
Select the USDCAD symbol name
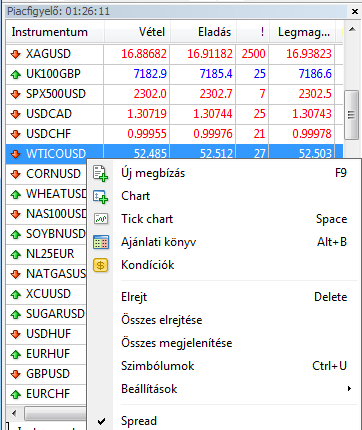click(x=49, y=114)
